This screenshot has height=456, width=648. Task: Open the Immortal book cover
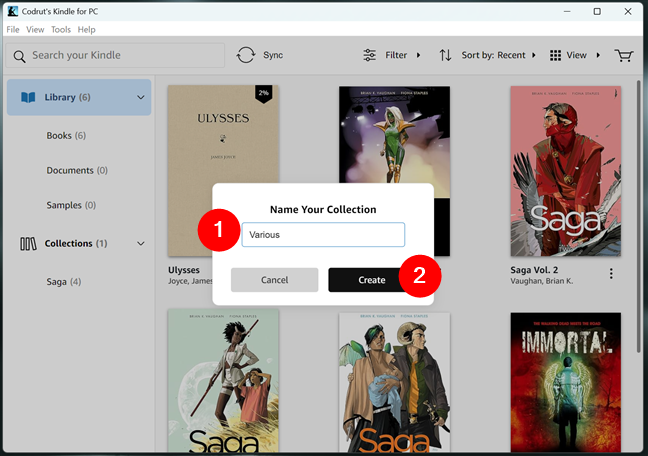pos(565,382)
